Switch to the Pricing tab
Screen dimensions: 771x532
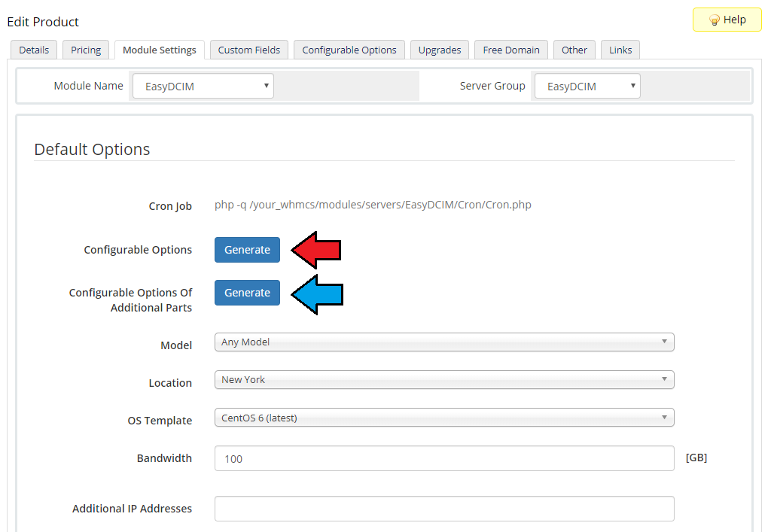(86, 50)
